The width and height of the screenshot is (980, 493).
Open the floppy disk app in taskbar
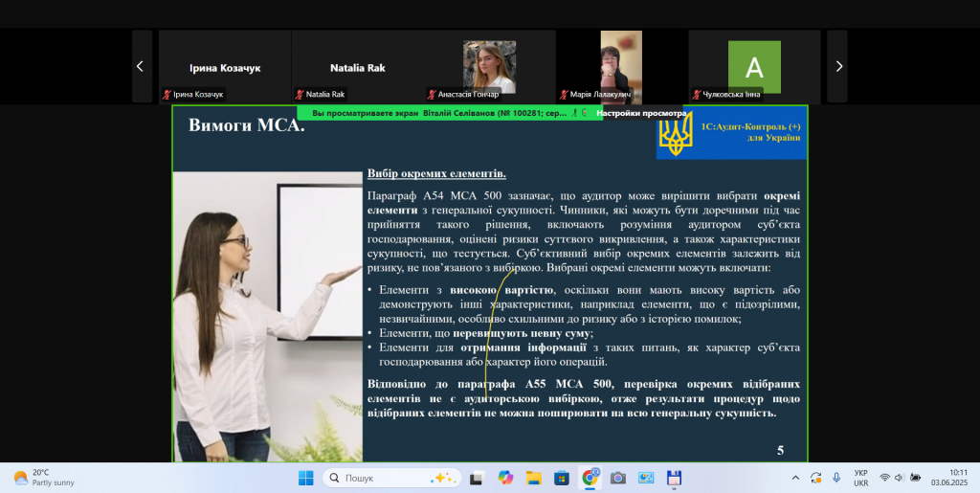click(x=674, y=478)
